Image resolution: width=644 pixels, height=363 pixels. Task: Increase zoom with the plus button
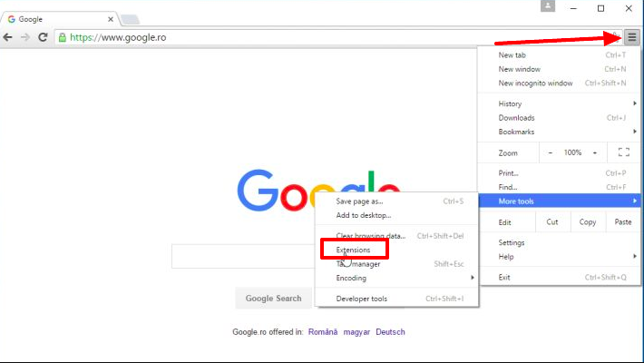point(595,152)
